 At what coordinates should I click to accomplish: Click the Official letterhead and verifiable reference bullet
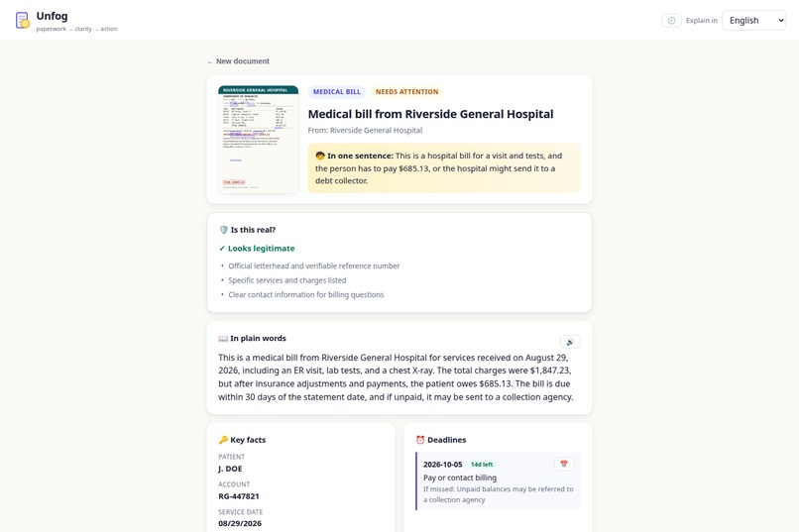click(x=314, y=266)
